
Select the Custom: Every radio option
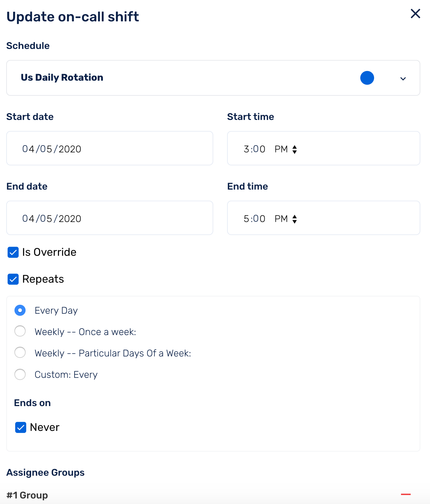click(x=20, y=374)
